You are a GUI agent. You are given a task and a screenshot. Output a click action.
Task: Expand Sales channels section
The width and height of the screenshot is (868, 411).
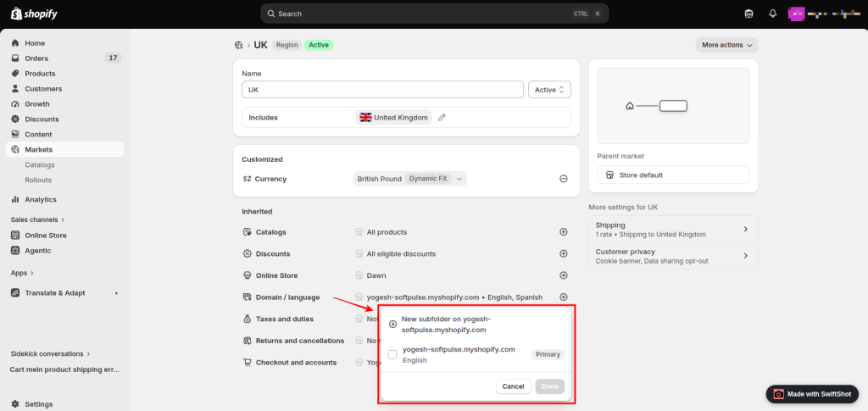tap(37, 219)
